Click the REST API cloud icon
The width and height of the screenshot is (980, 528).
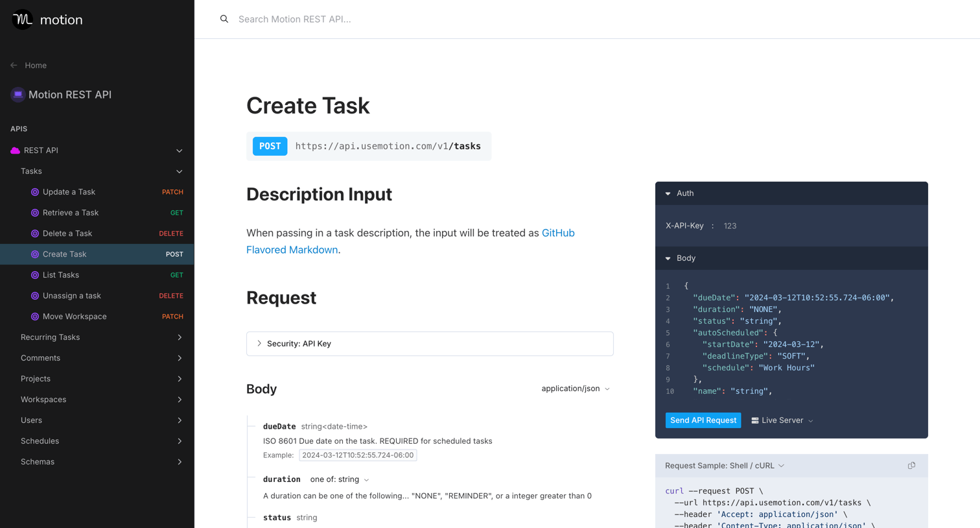coord(15,150)
